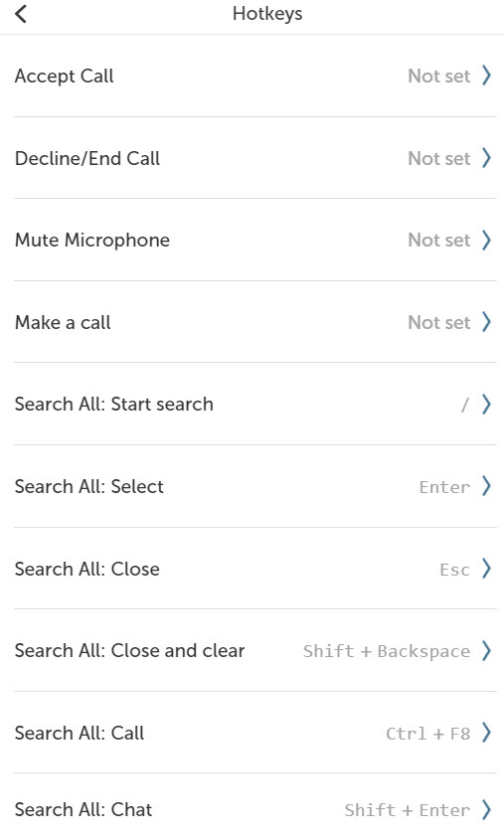
Task: Click the Not set value for Accept Call
Action: [x=439, y=77]
